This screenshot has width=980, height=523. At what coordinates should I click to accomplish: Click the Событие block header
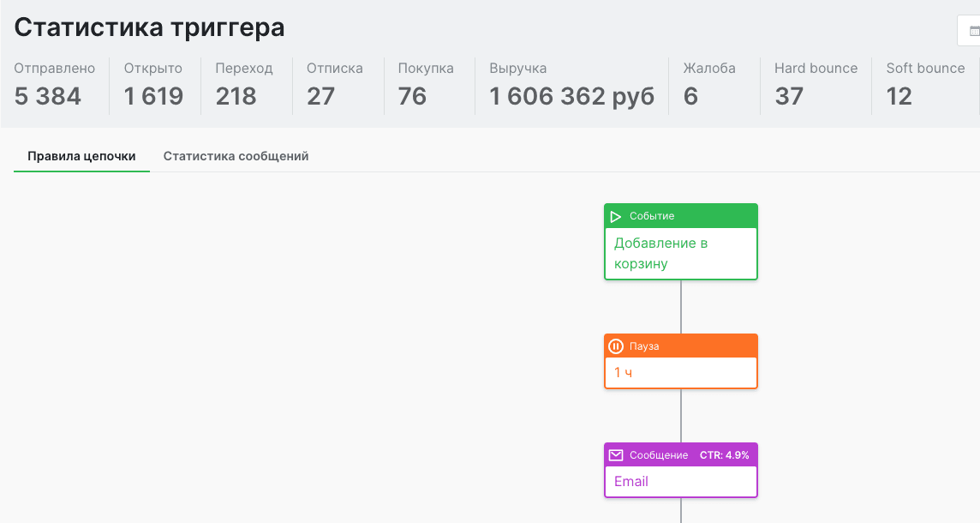coord(681,216)
